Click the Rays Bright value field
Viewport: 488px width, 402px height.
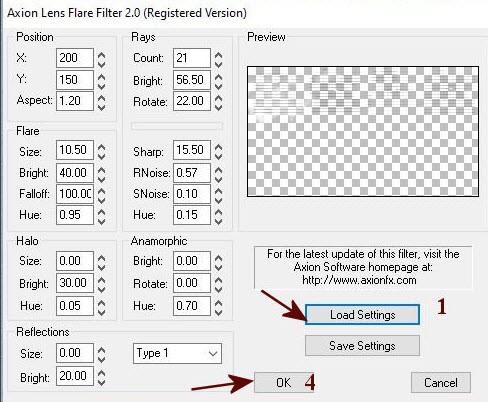tap(192, 80)
